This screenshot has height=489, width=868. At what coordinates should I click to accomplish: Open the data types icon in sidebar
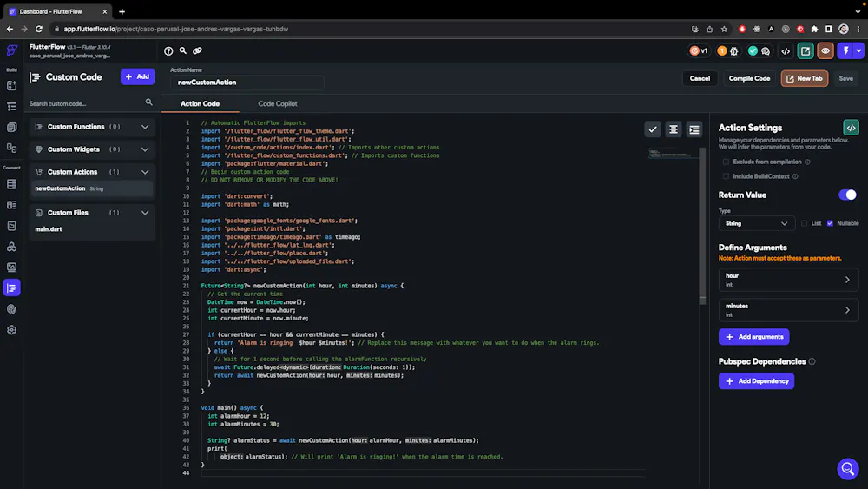tap(11, 205)
